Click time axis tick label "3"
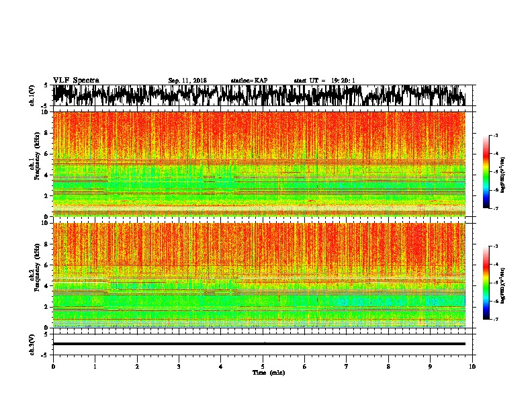Viewport: 532px width, 411px height. (179, 367)
